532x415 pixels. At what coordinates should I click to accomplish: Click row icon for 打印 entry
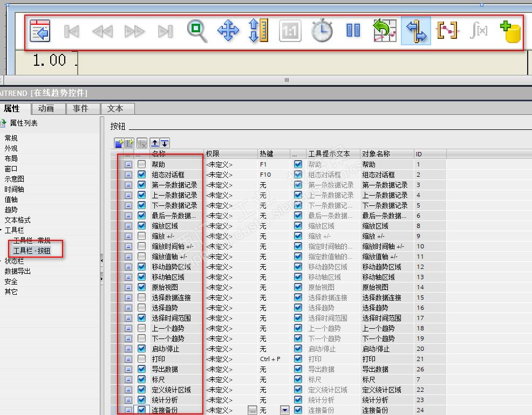click(128, 359)
